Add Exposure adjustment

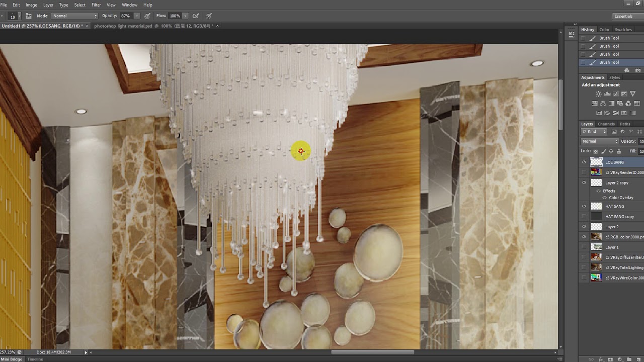coord(625,94)
